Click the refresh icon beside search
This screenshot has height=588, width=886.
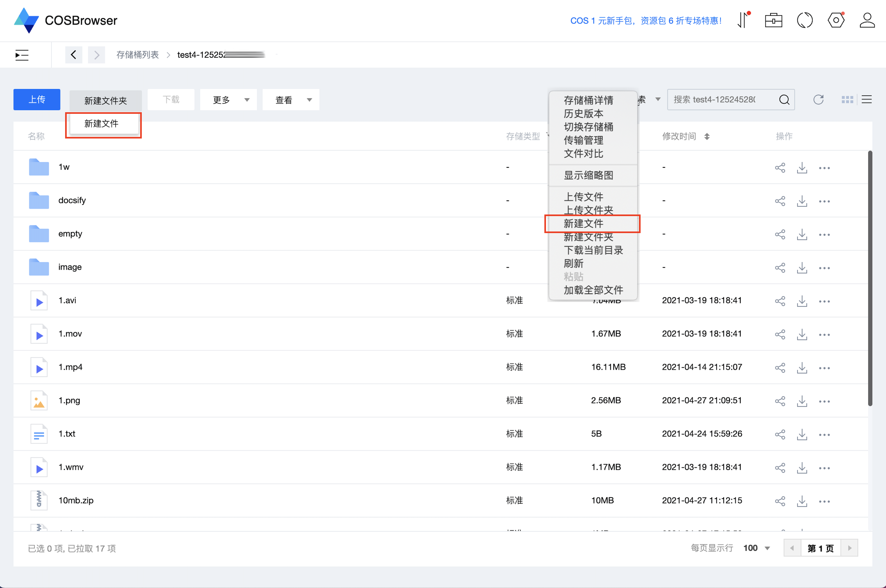coord(818,99)
